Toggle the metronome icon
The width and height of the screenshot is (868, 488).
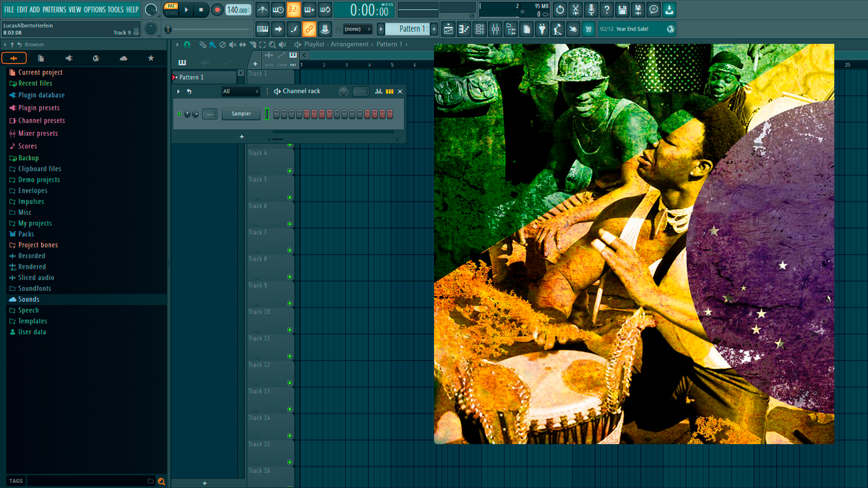(262, 10)
